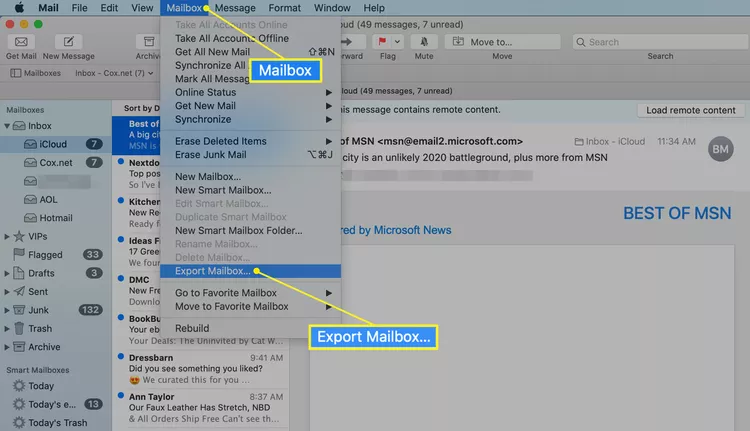Open the View menu
The image size is (750, 431).
tap(142, 8)
